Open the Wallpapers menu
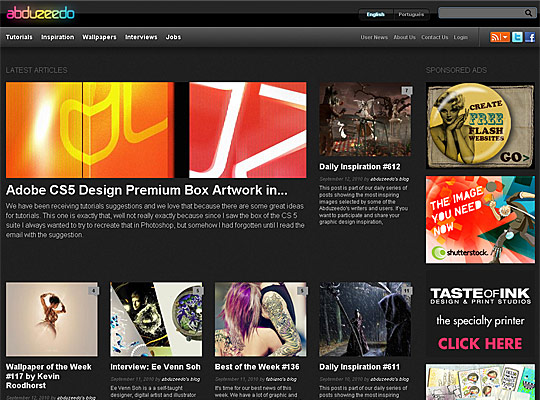 pos(99,37)
